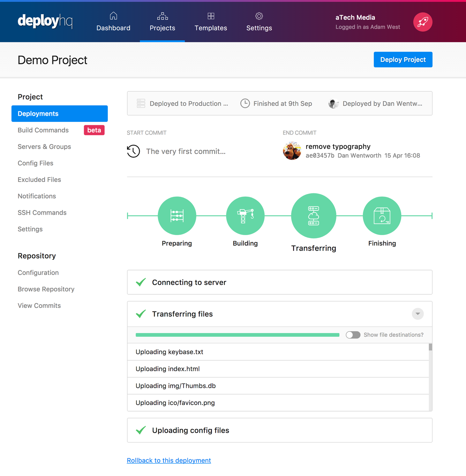Click the clock icon beside Finished at 9th Sep

click(x=245, y=103)
